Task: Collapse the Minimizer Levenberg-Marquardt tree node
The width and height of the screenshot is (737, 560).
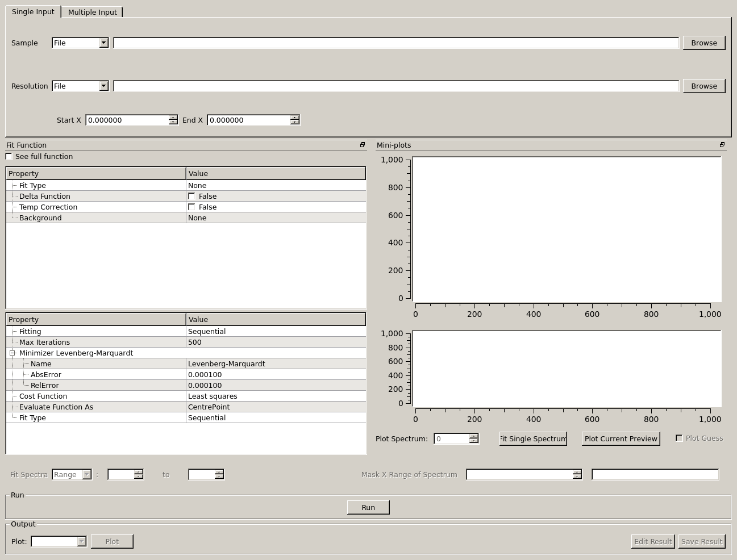Action: point(12,353)
